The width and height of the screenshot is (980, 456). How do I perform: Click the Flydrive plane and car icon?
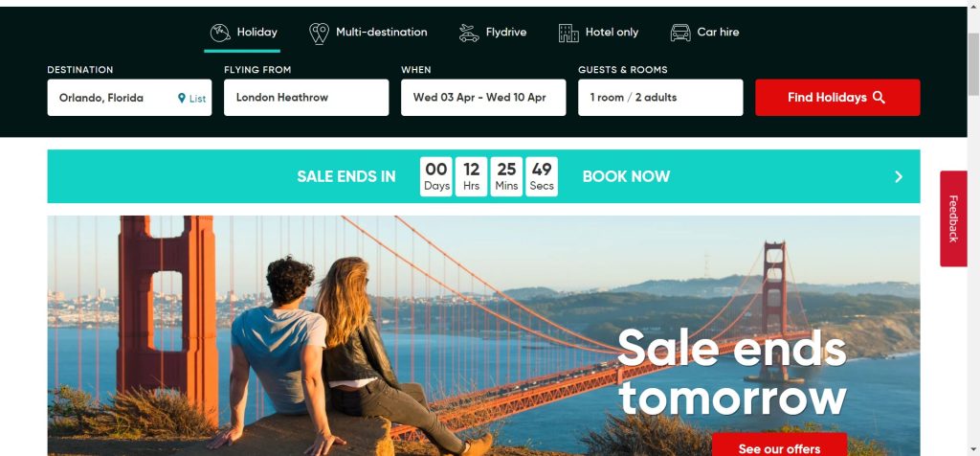(x=469, y=34)
